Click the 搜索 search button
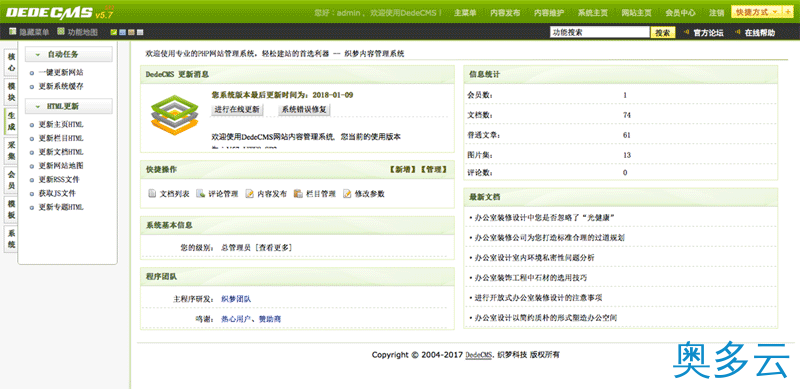The width and height of the screenshot is (800, 389). [x=663, y=33]
